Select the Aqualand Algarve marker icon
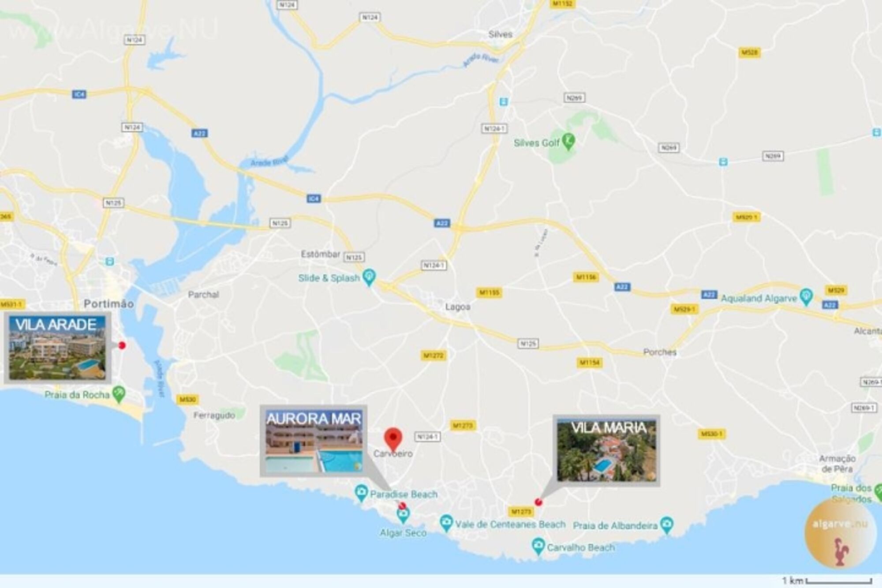 pyautogui.click(x=806, y=297)
